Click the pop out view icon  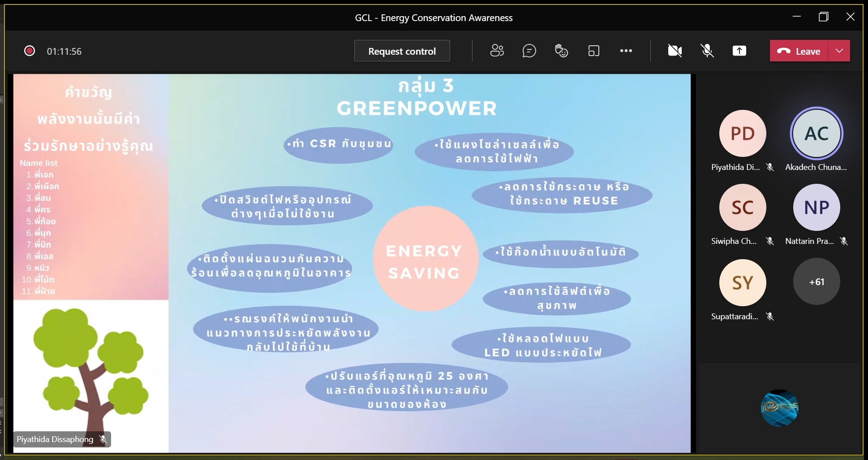[x=593, y=51]
